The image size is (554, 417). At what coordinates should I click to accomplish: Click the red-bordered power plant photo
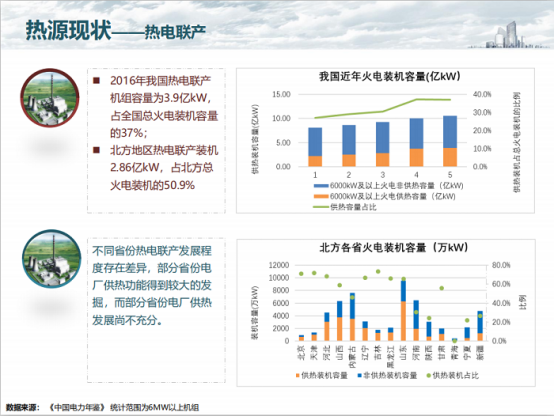pos(50,98)
